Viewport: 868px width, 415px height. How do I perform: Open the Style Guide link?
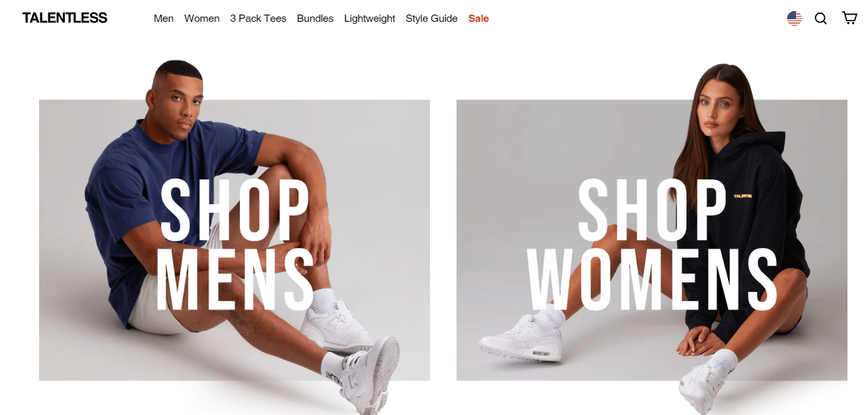click(x=431, y=19)
